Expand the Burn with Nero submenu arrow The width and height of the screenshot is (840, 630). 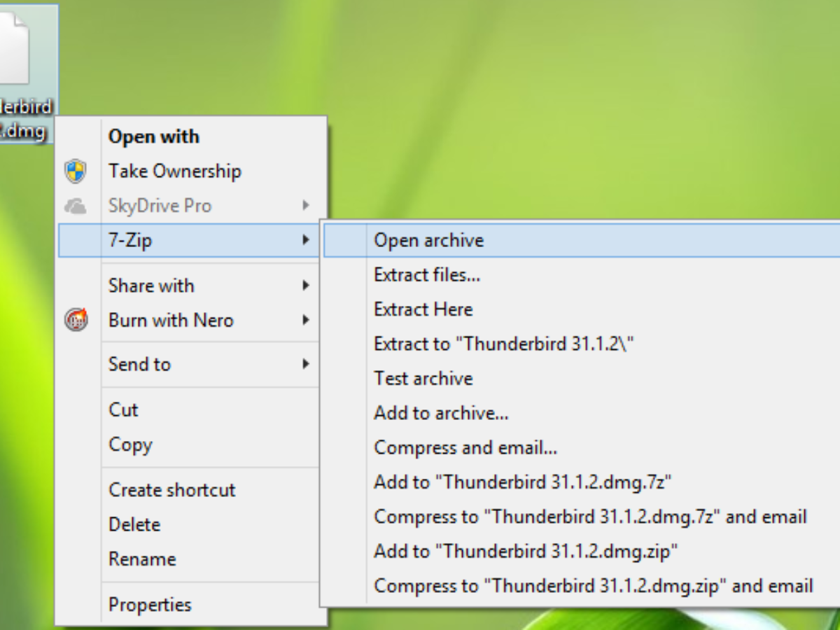pos(305,320)
